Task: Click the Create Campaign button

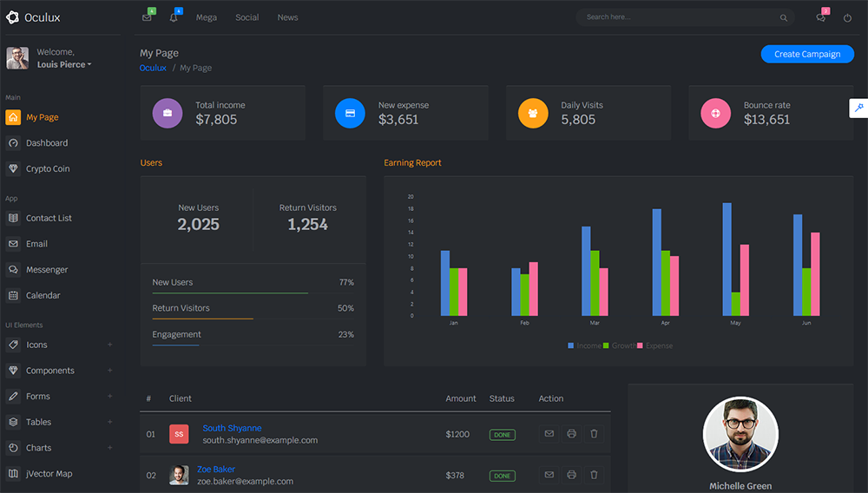Action: coord(806,54)
